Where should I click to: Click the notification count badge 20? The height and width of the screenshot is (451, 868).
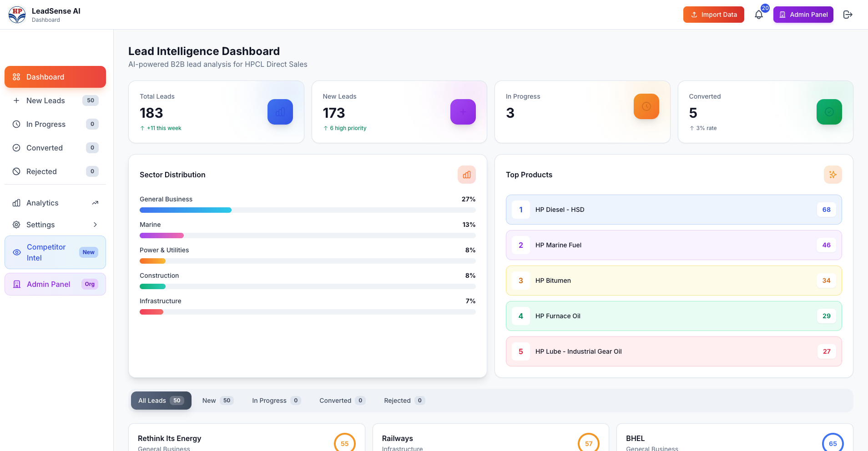(x=765, y=8)
